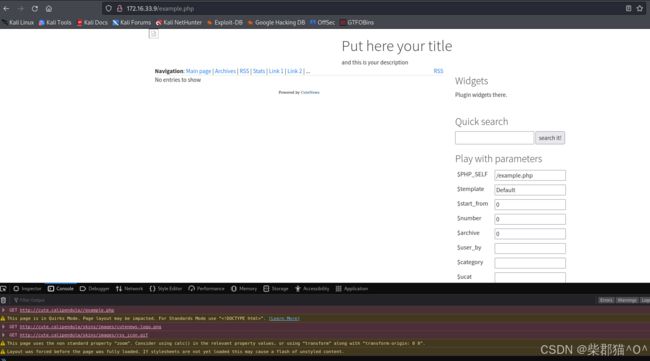Image resolution: width=650 pixels, height=361 pixels.
Task: Toggle the Errors console filter
Action: (x=606, y=300)
